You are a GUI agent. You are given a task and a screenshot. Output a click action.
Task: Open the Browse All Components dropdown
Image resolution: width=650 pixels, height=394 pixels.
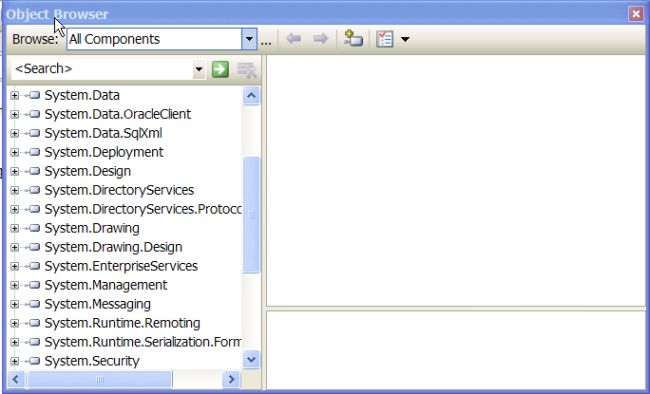click(249, 39)
